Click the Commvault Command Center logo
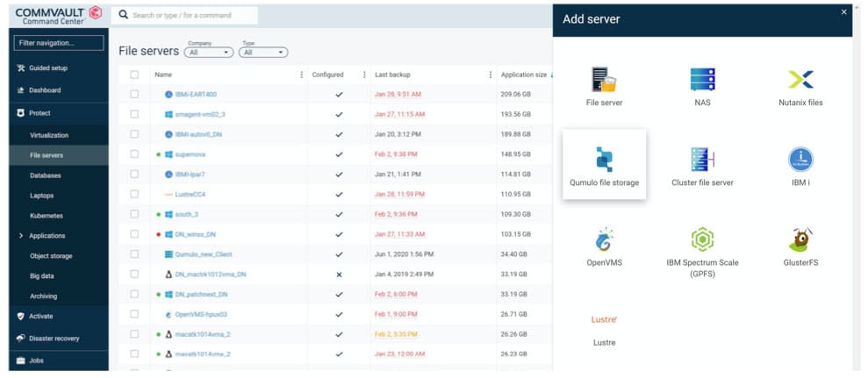The width and height of the screenshot is (868, 378). tap(59, 15)
